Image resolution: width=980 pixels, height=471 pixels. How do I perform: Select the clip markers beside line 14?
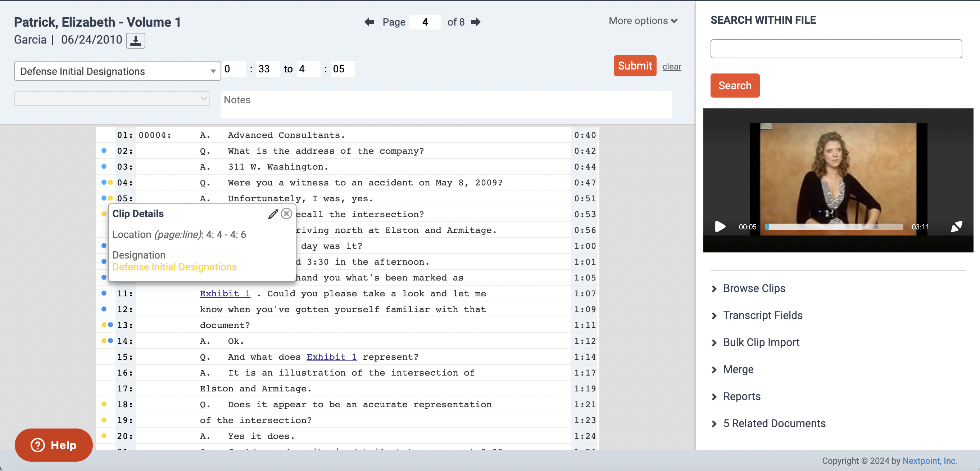tap(107, 341)
